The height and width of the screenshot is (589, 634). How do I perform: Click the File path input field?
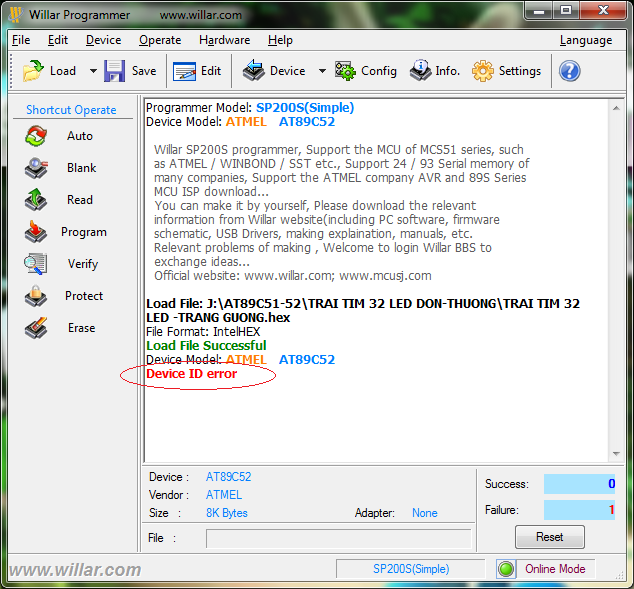coord(339,538)
